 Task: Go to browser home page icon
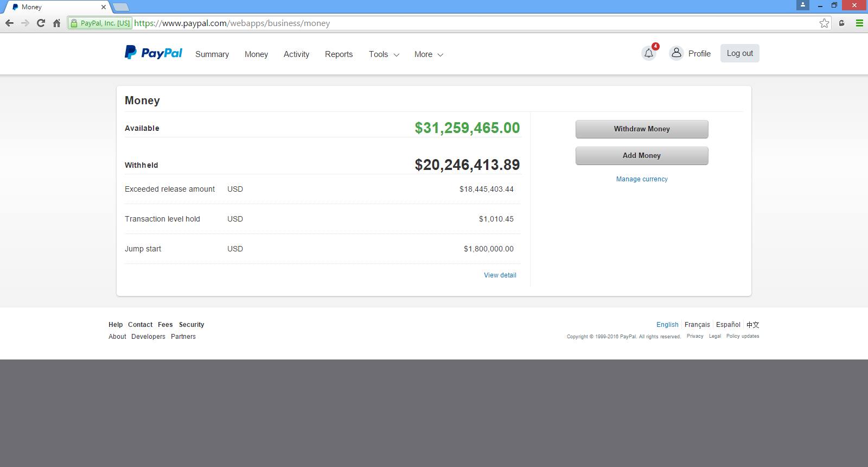pyautogui.click(x=56, y=23)
